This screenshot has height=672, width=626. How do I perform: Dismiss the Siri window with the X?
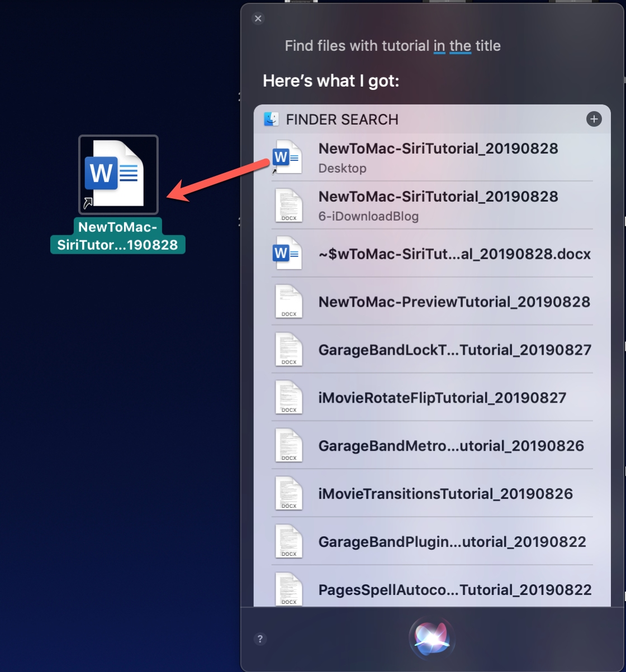click(258, 18)
